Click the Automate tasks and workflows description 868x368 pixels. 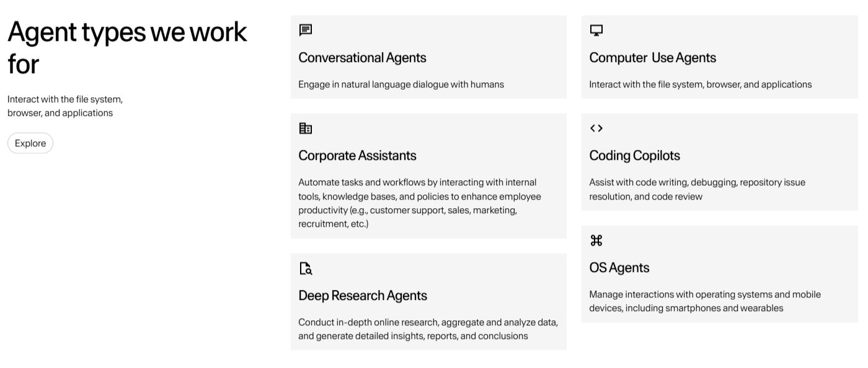pyautogui.click(x=420, y=203)
